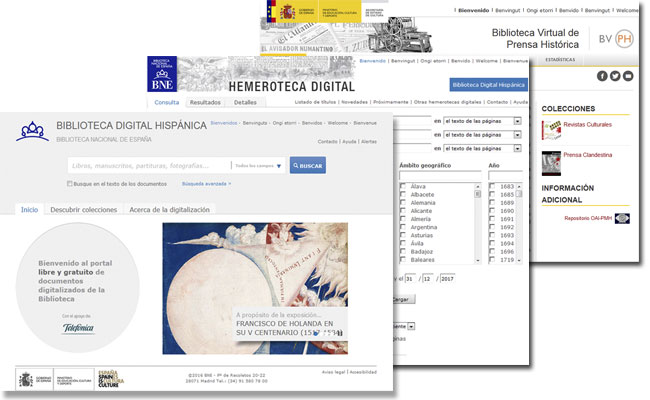Select the Consulta tab in Hemeroteca
The height and width of the screenshot is (400, 650).
(x=167, y=102)
